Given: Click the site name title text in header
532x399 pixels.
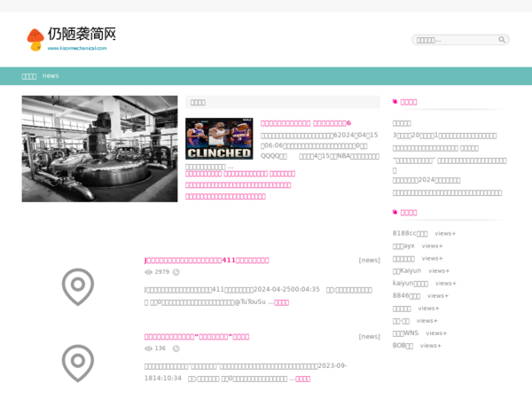Looking at the screenshot, I should coord(82,34).
